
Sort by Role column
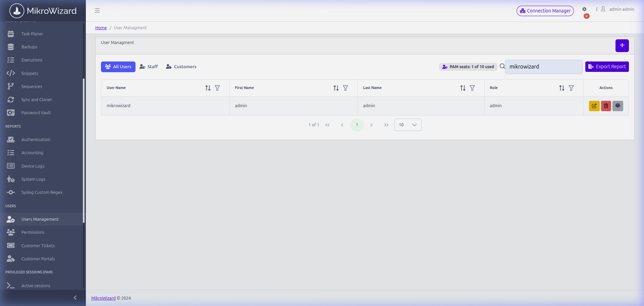tap(562, 88)
